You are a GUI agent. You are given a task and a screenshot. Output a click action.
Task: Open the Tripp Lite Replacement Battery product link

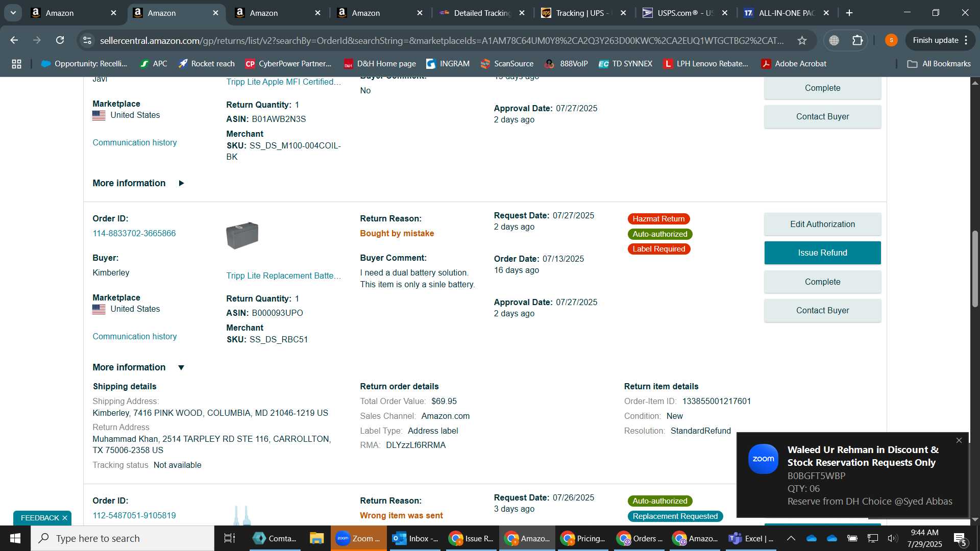[x=283, y=276]
